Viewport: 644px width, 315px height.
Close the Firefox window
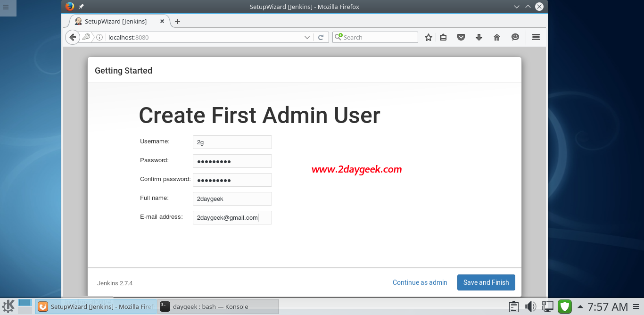point(539,7)
